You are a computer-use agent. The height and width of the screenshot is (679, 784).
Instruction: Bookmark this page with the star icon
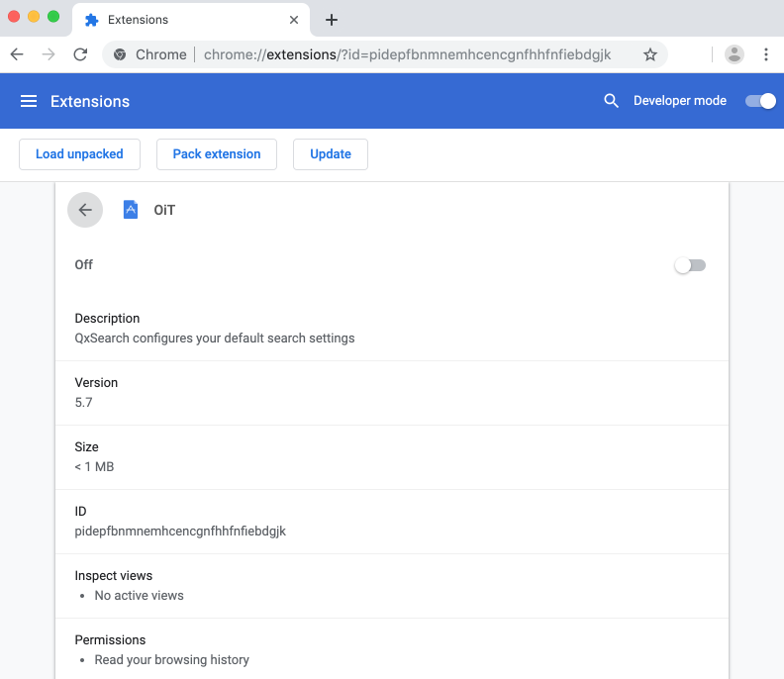650,54
